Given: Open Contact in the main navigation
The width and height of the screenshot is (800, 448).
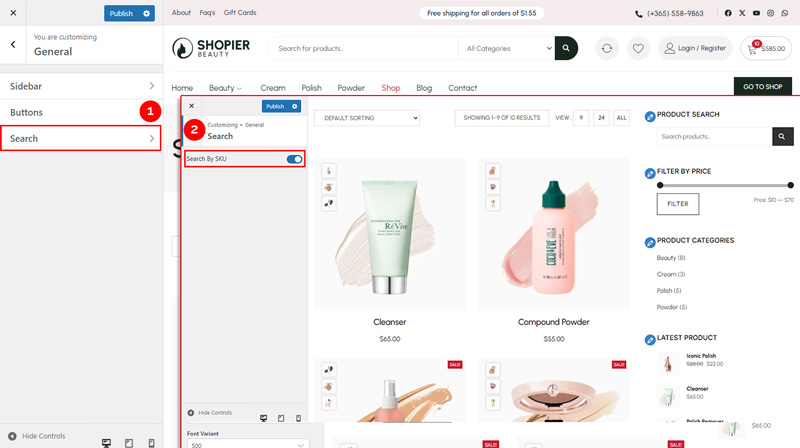Looking at the screenshot, I should (463, 88).
